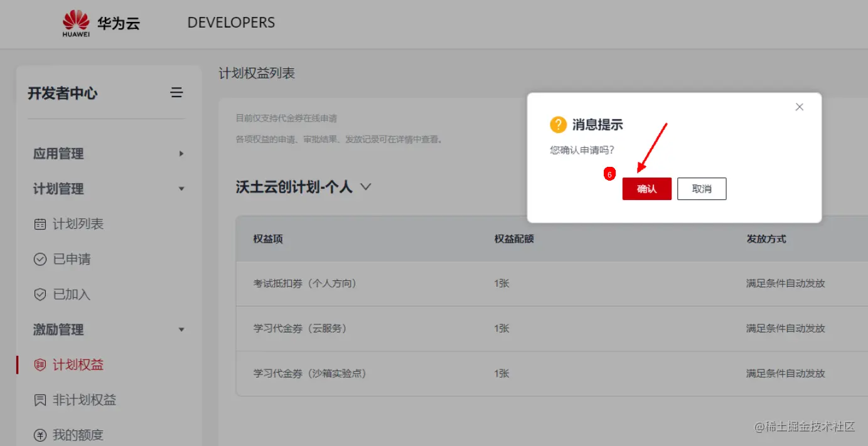
Task: Click the 已申请 checkmark circle icon
Action: tap(40, 259)
